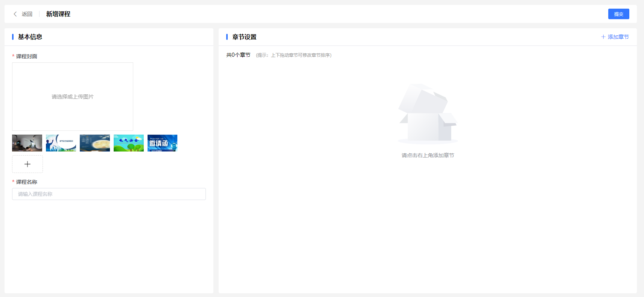
Task: Select the 电气安全 green cover thumbnail
Action: click(129, 143)
